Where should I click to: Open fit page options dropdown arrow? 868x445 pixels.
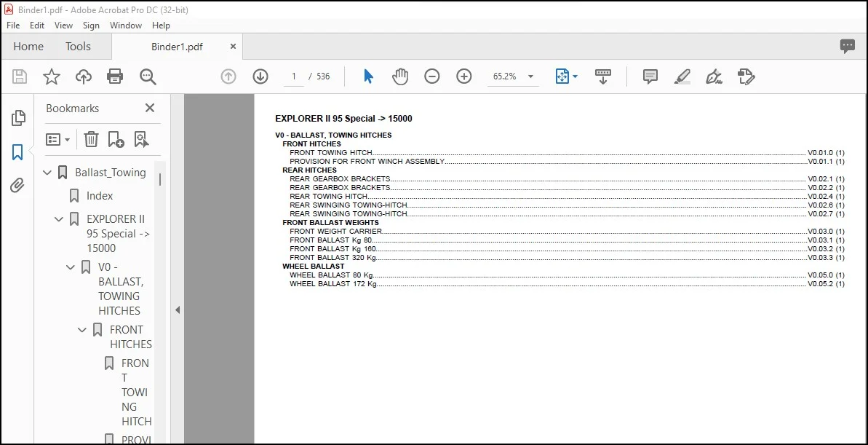click(x=576, y=76)
